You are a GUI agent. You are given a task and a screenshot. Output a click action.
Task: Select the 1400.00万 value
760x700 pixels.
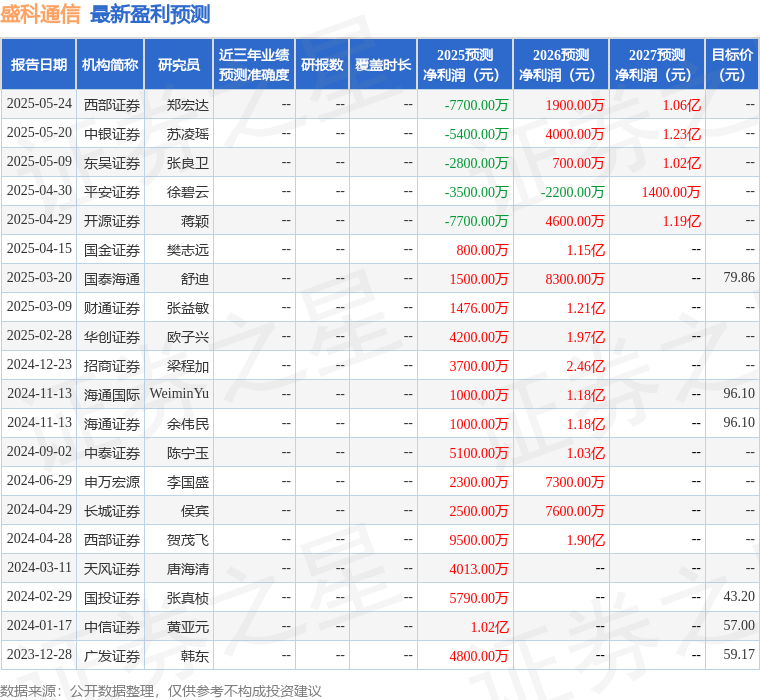coord(671,192)
